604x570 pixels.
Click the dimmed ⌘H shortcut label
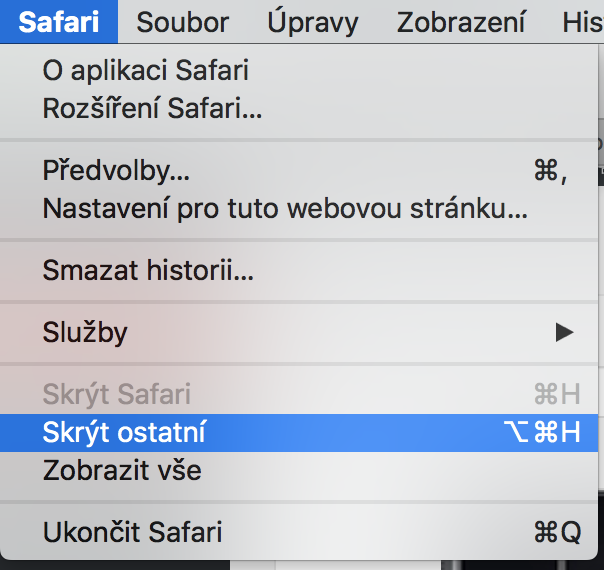coord(557,393)
